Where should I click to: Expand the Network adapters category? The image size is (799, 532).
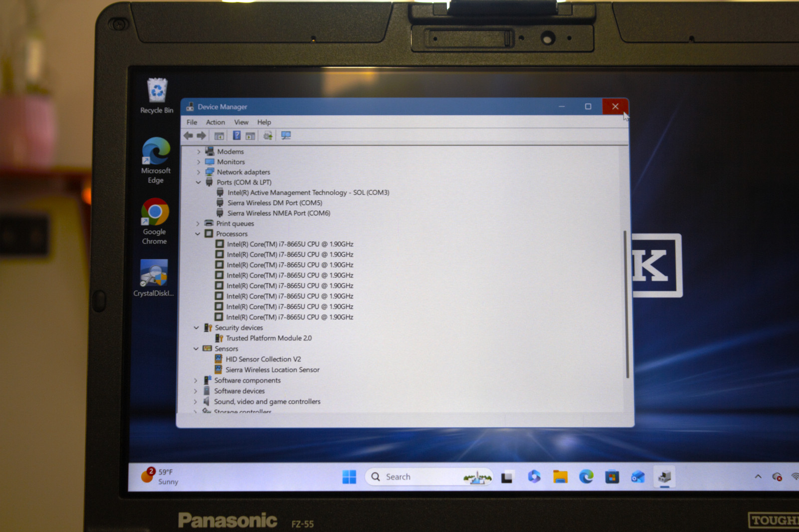pos(199,172)
